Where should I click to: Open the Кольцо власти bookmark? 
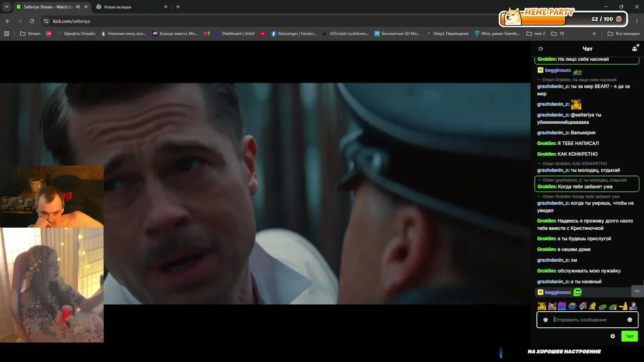coord(175,34)
